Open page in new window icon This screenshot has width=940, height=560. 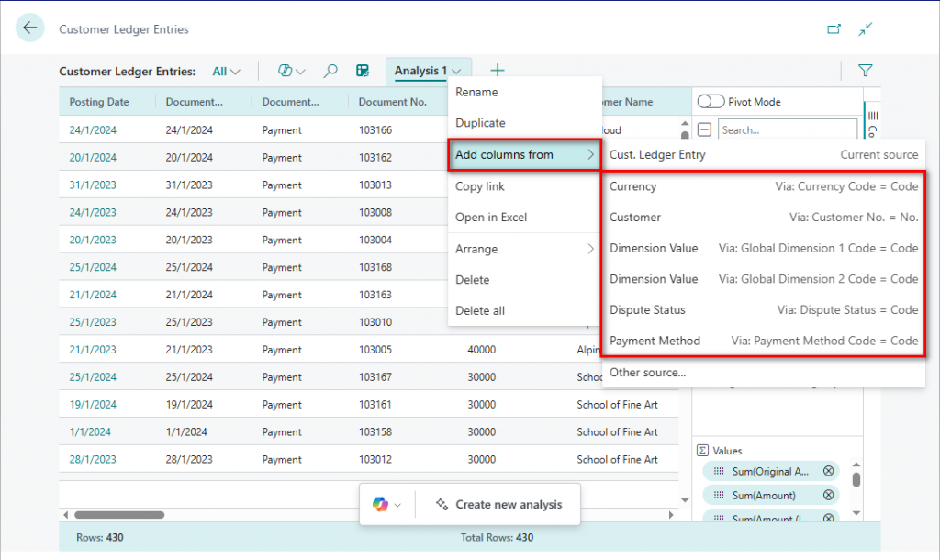click(x=834, y=29)
